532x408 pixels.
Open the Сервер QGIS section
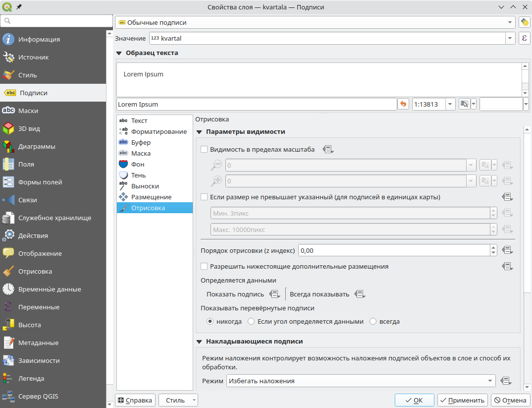click(x=53, y=397)
